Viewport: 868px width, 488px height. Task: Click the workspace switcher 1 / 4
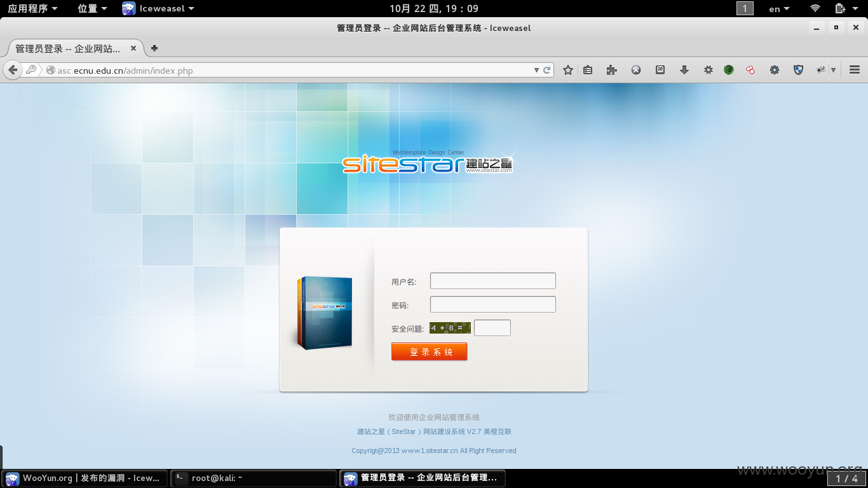846,478
